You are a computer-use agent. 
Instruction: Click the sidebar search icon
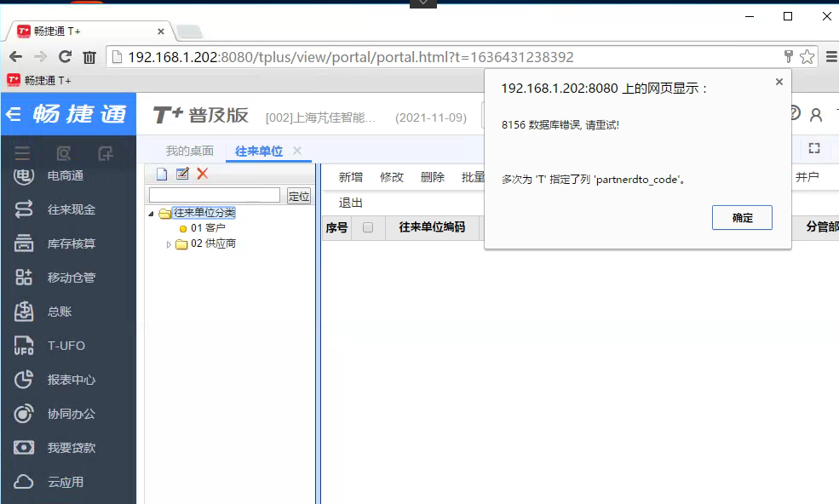point(64,154)
